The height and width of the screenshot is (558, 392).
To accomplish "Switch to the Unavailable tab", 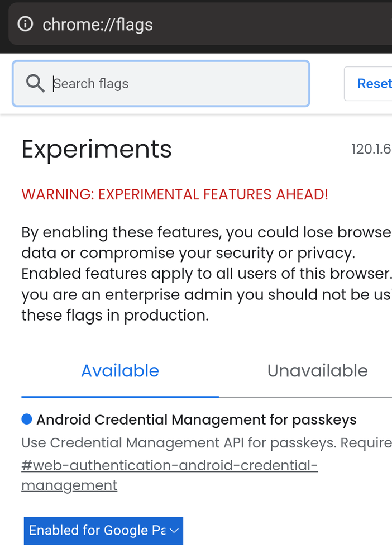I will (x=317, y=371).
